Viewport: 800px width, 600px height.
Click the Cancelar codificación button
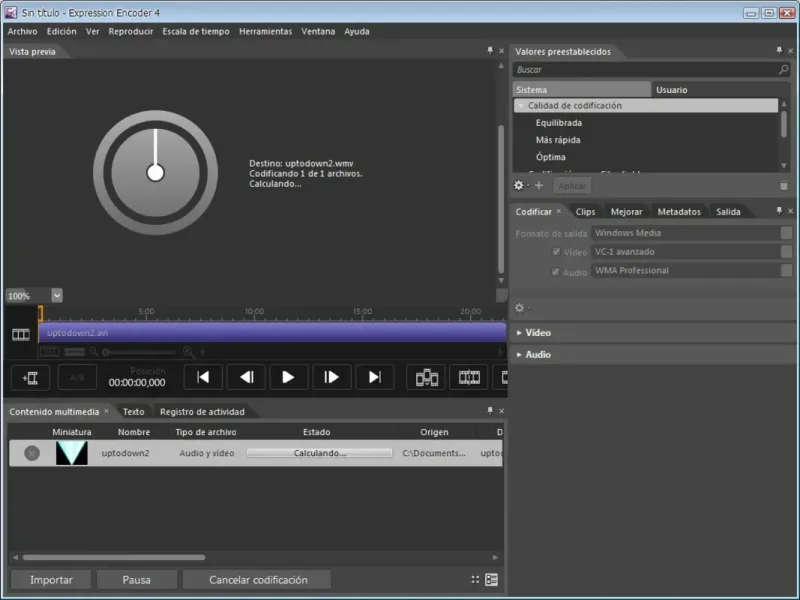[258, 580]
